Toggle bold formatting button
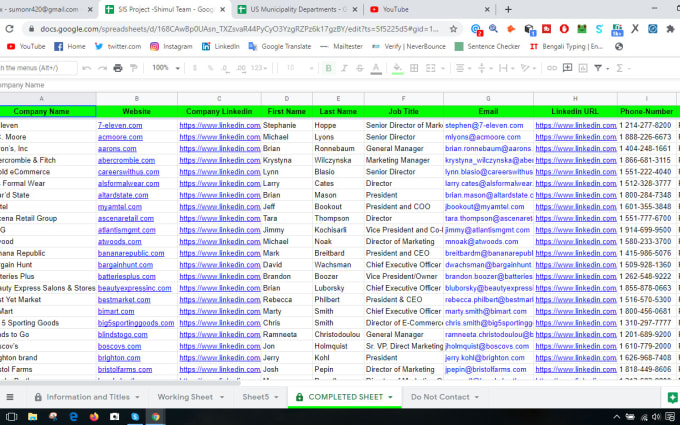 click(x=328, y=68)
